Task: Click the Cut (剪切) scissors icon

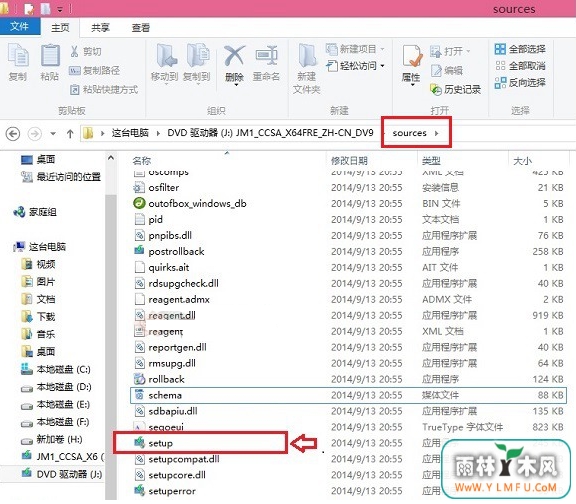Action: pos(75,51)
